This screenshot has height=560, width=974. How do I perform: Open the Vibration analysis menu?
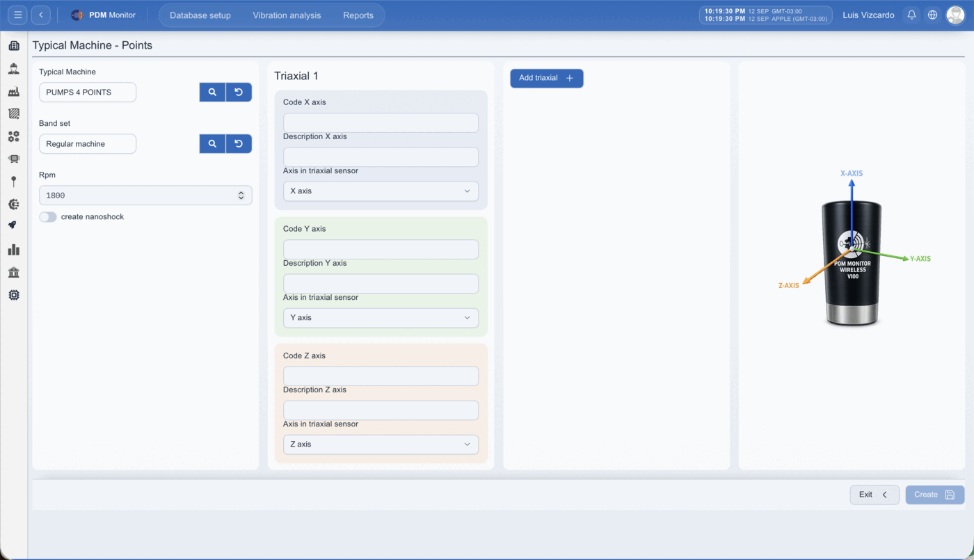[x=287, y=15]
